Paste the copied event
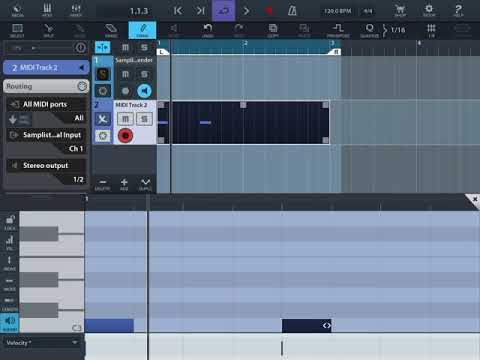This screenshot has width=480, height=360. point(304,30)
